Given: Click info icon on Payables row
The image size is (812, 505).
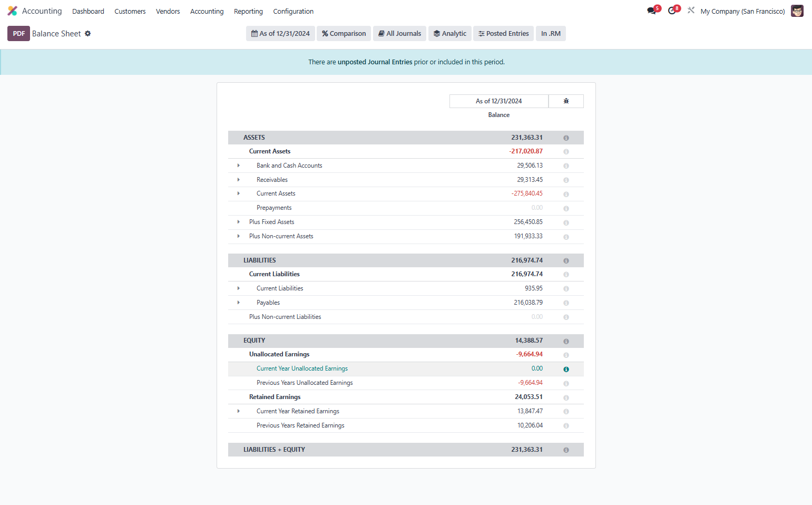Looking at the screenshot, I should pyautogui.click(x=566, y=303).
